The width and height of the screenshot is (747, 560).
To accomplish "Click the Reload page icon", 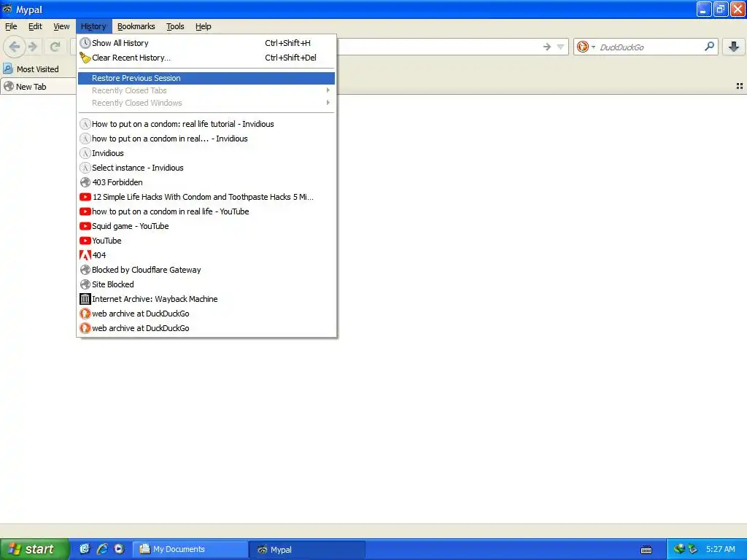I will (55, 47).
